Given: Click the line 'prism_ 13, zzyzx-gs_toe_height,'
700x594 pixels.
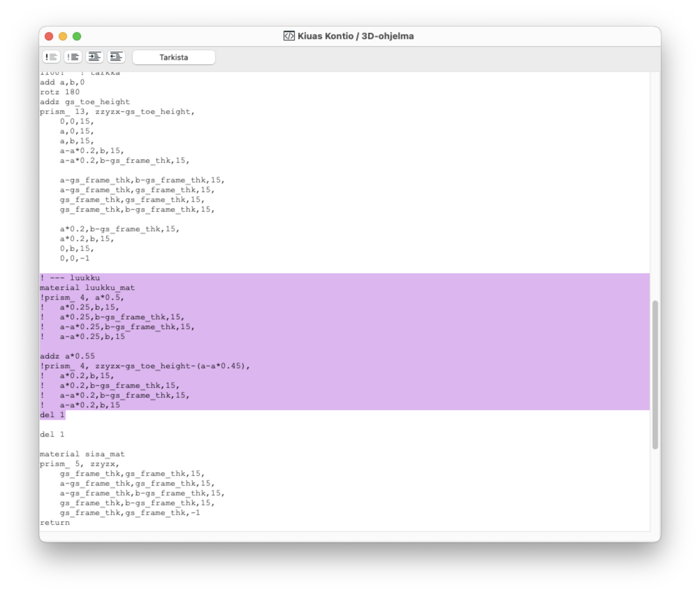Looking at the screenshot, I should (x=117, y=111).
